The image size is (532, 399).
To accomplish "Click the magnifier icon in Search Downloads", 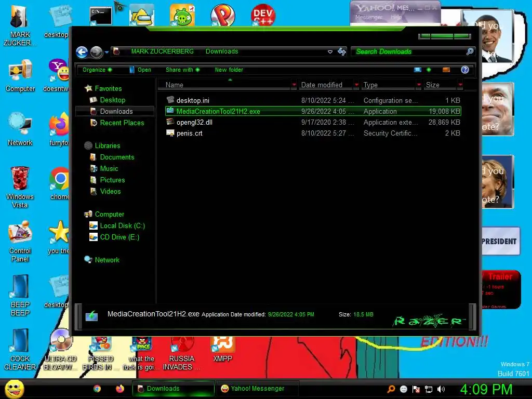I will (x=470, y=51).
